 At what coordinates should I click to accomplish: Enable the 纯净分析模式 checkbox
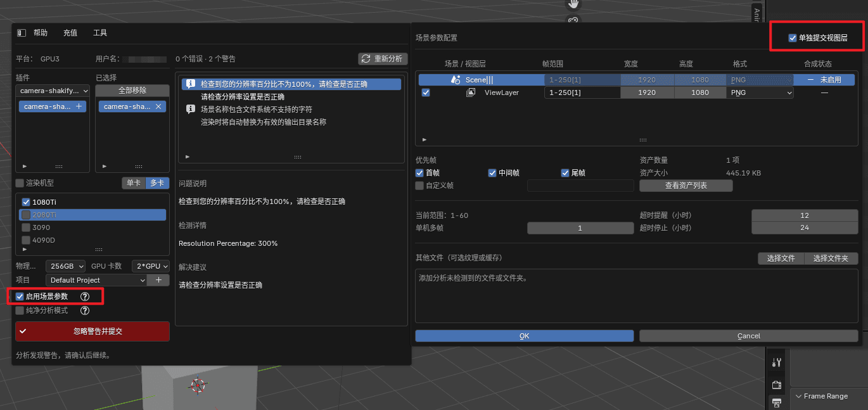coord(20,311)
